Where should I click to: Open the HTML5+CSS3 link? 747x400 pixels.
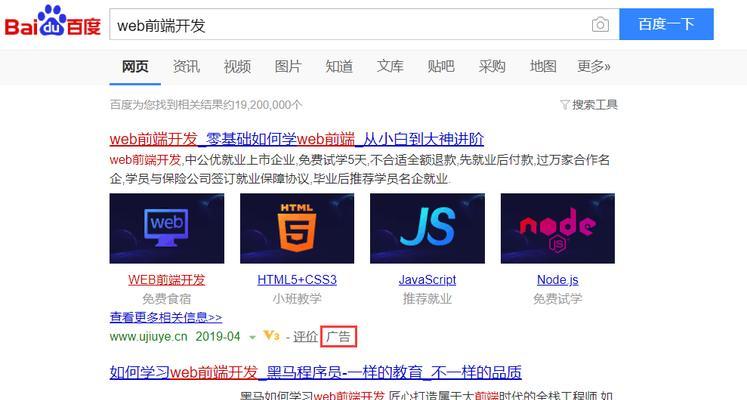[297, 280]
